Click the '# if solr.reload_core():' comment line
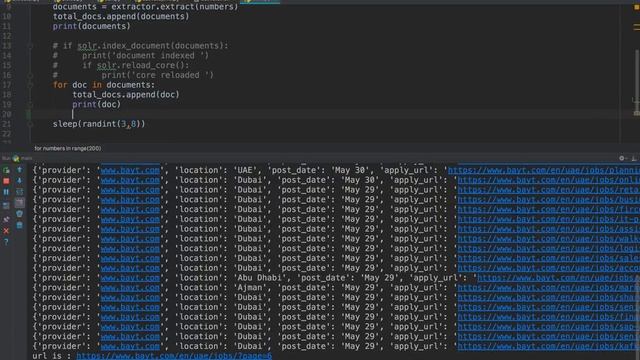This screenshot has height=360, width=640. coord(121,65)
